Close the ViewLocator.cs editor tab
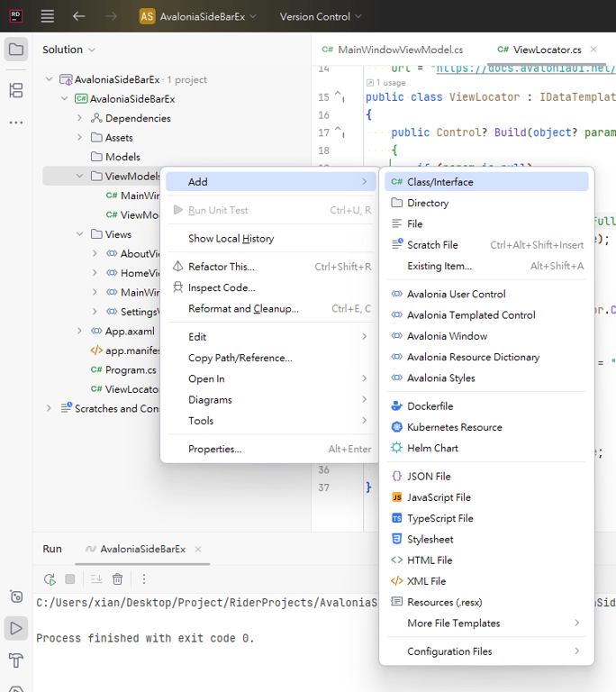The height and width of the screenshot is (692, 616). [x=593, y=49]
